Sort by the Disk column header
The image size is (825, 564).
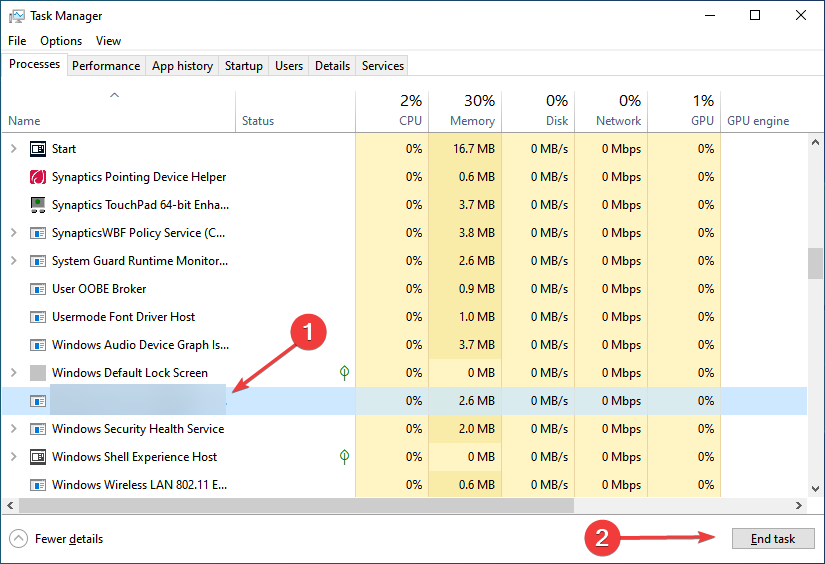click(538, 112)
